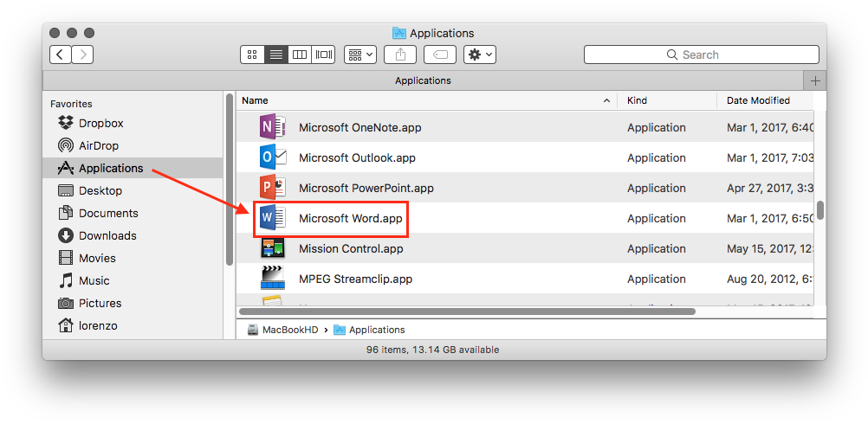Click the Microsoft Word app icon
The image size is (868, 424).
(272, 218)
